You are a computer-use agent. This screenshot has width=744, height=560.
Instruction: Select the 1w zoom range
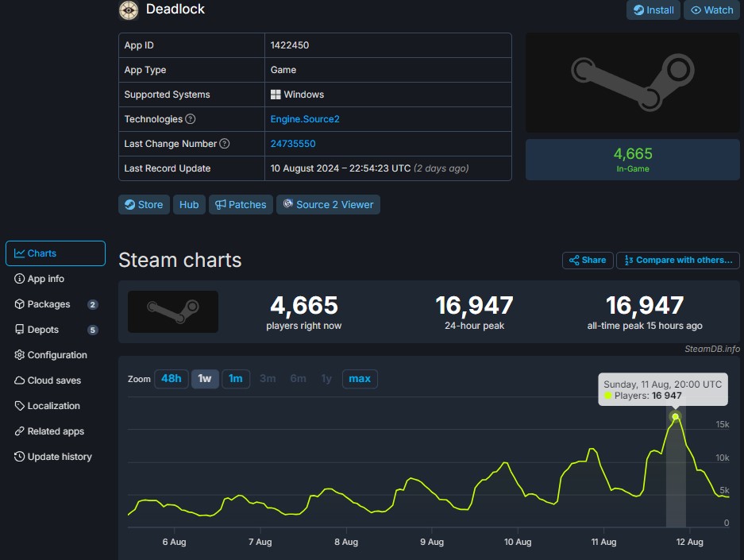tap(205, 379)
